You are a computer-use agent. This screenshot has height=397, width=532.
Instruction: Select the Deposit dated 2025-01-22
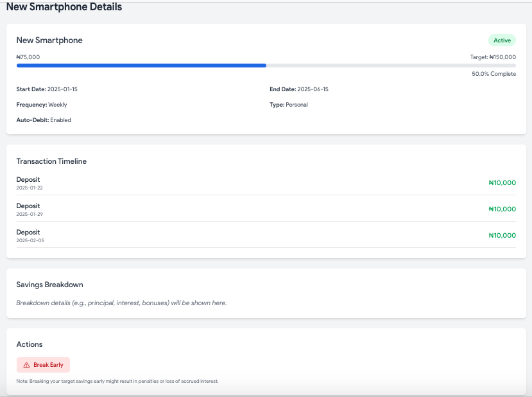(x=266, y=182)
